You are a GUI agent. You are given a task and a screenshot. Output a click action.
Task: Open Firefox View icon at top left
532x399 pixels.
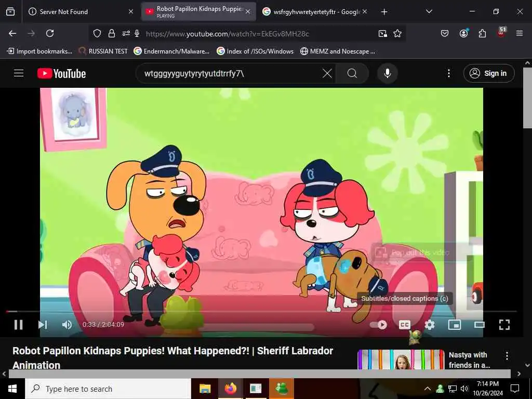pos(10,12)
